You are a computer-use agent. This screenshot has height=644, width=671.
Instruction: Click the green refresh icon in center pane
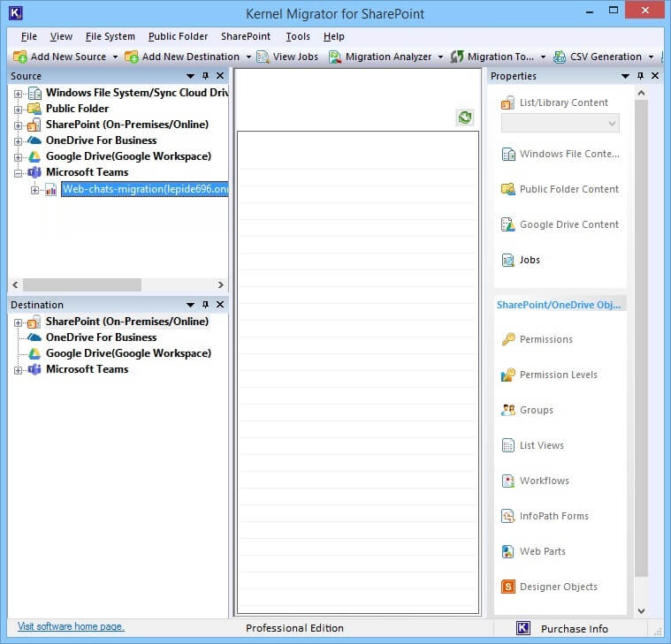pos(465,117)
